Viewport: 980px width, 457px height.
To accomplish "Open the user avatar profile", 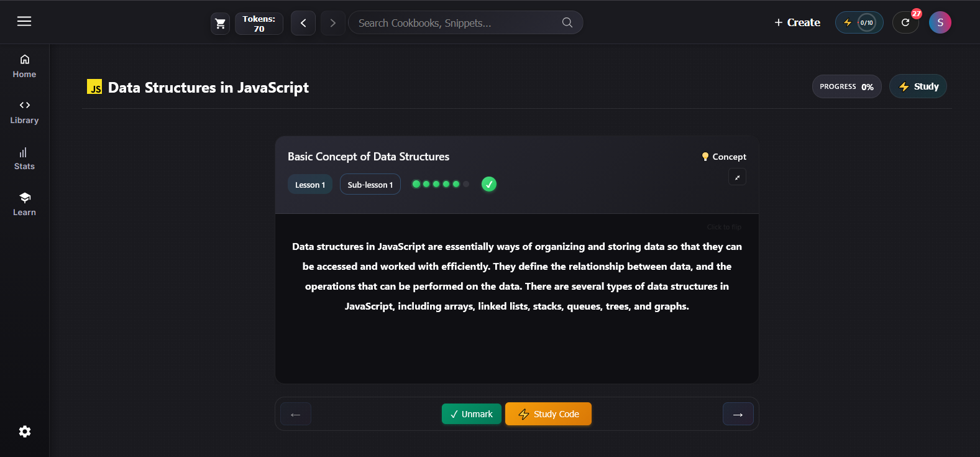I will (940, 23).
